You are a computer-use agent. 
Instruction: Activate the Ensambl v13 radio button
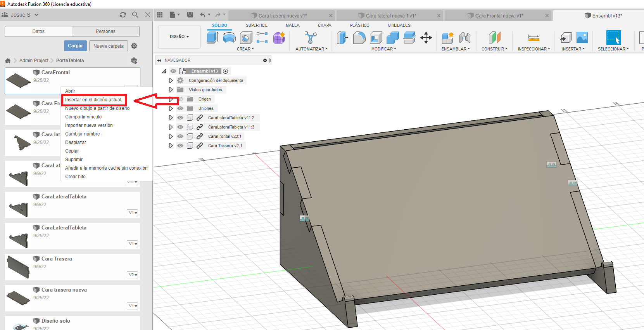pos(225,71)
